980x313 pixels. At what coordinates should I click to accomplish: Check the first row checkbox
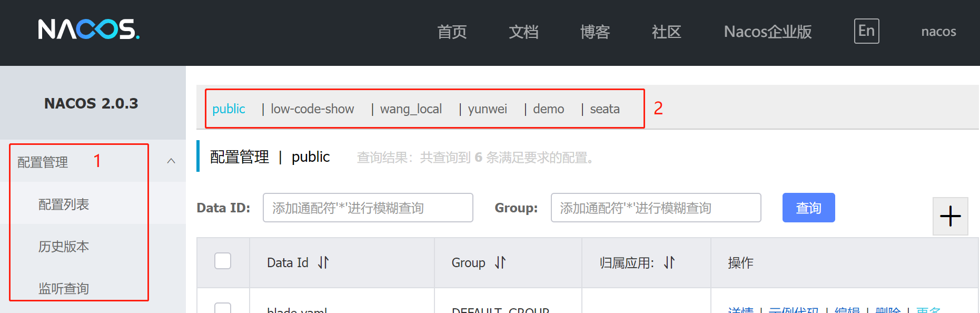223,308
